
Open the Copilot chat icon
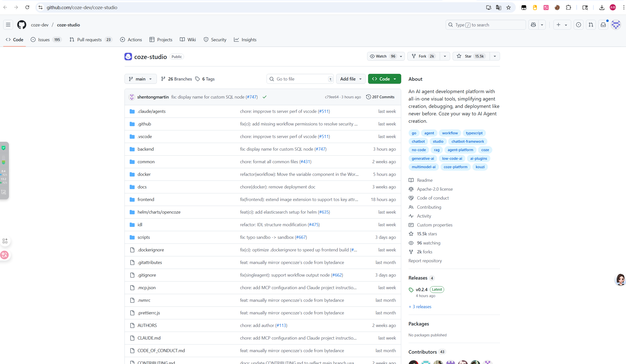(533, 25)
